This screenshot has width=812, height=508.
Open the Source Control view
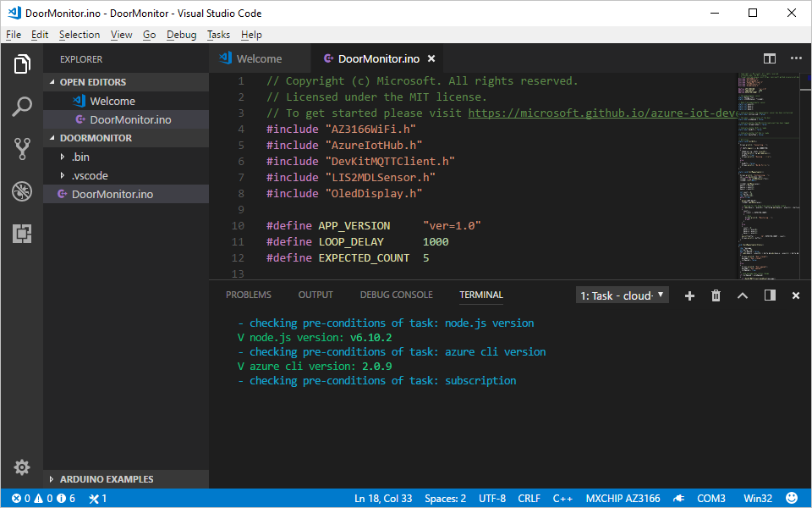[22, 149]
